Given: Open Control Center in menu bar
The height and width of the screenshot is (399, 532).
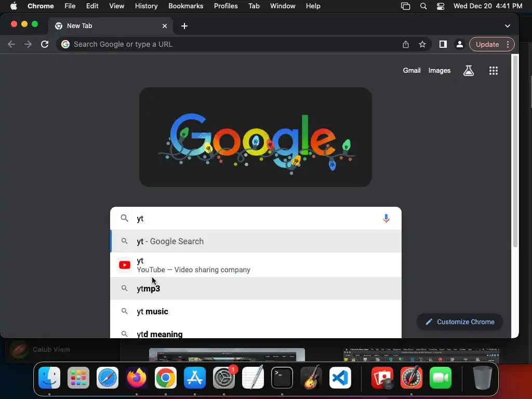Looking at the screenshot, I should coord(441,6).
